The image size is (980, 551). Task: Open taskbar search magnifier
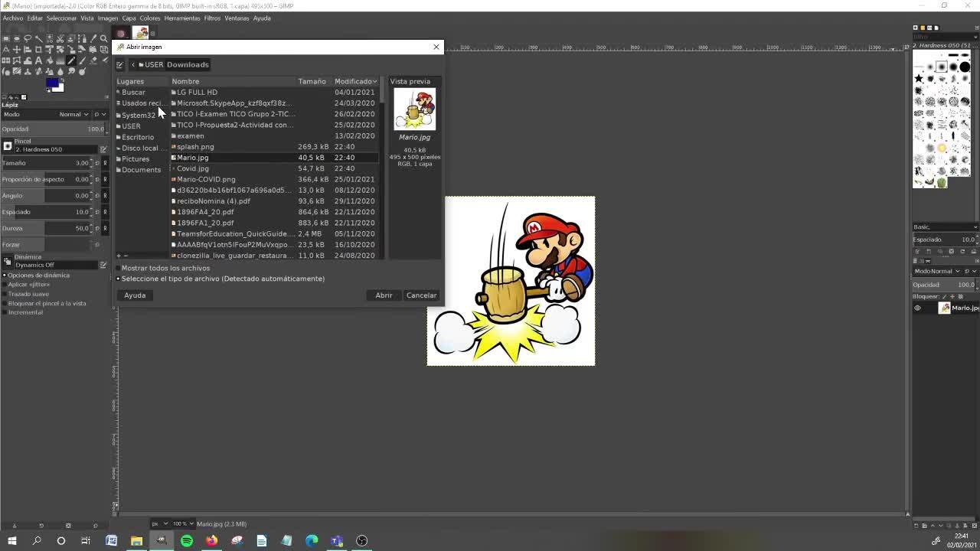click(37, 541)
